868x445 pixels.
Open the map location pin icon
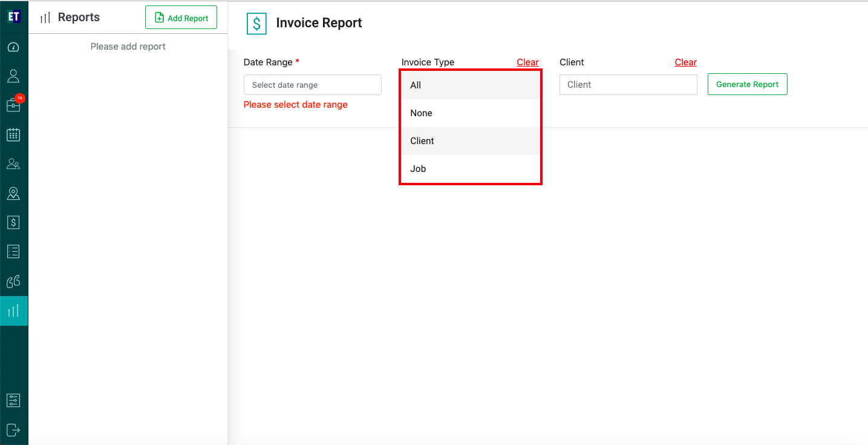13,193
